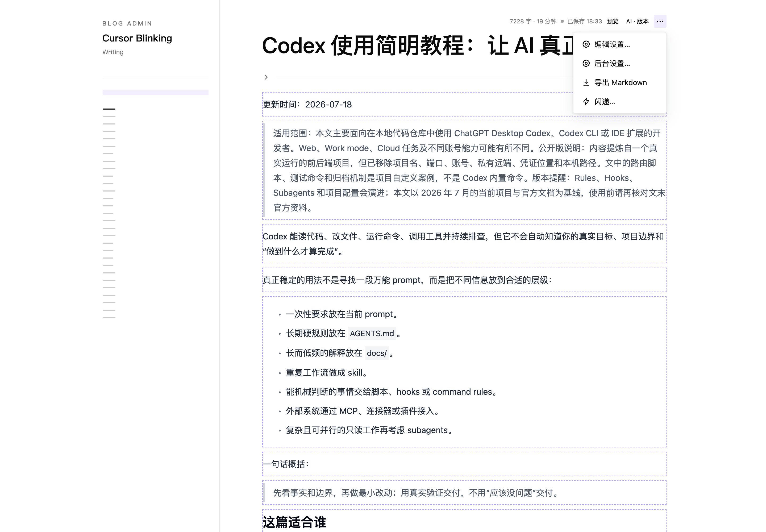Screen dimensions: 766x532
Task: Jump to the first dark outline marker
Action: click(109, 109)
